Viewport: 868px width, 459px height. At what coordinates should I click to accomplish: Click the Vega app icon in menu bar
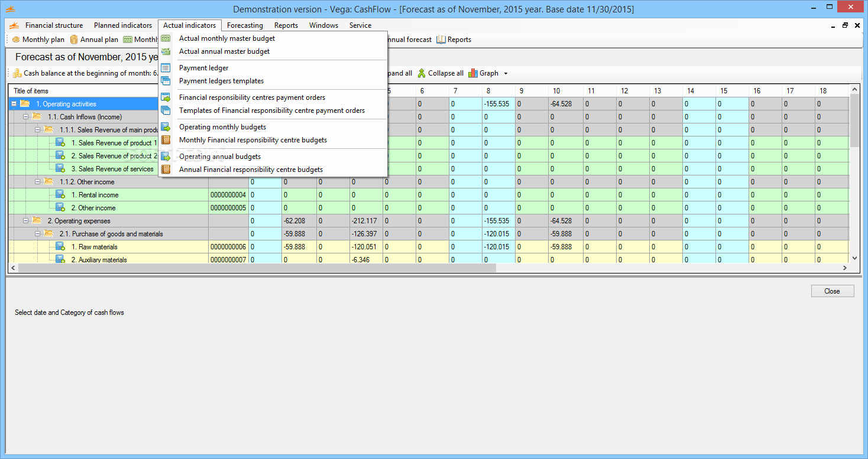[x=14, y=25]
